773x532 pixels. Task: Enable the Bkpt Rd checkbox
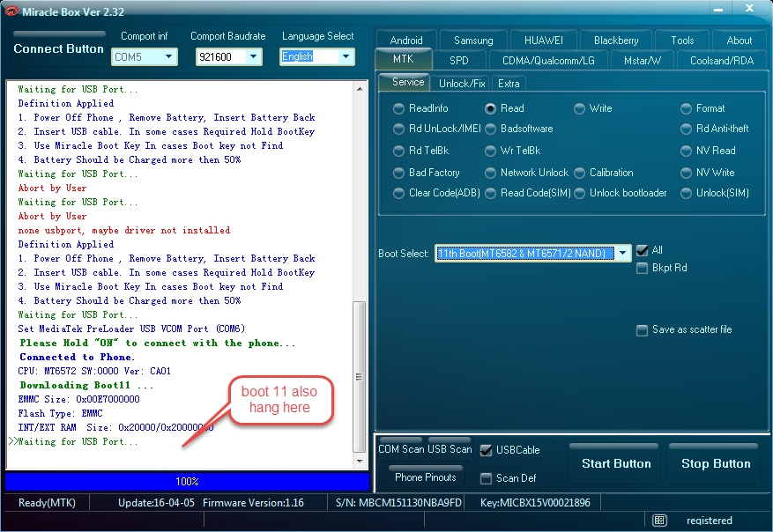point(642,268)
